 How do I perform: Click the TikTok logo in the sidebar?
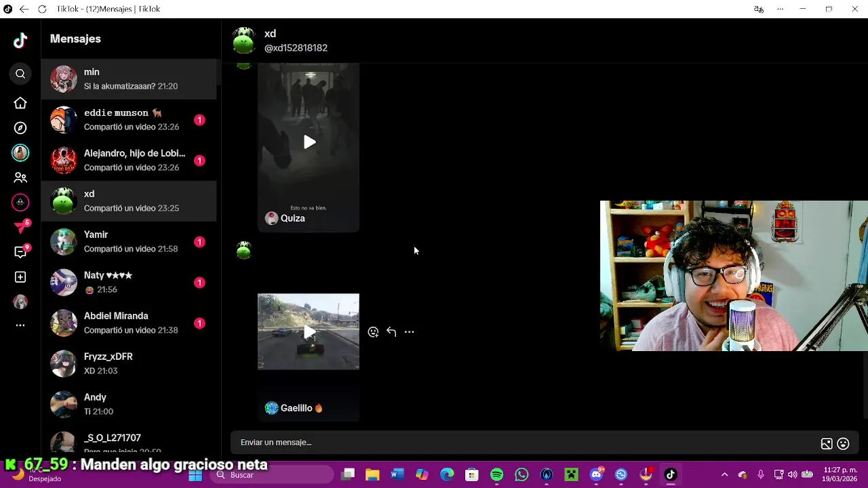pyautogui.click(x=20, y=41)
